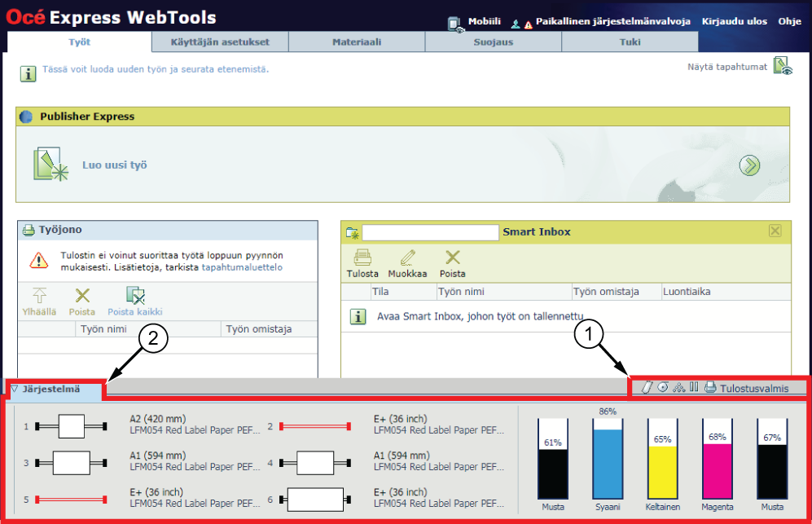812x524 pixels.
Task: Click the Näytä tapahtumat icon
Action: pyautogui.click(x=783, y=66)
